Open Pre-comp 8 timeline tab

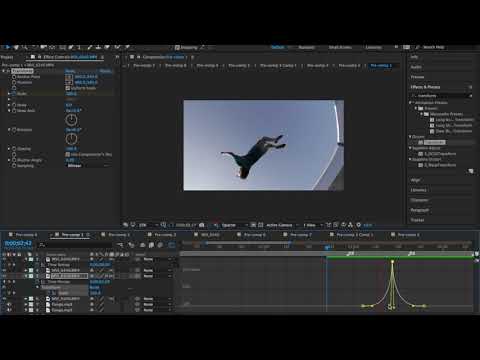(26, 235)
